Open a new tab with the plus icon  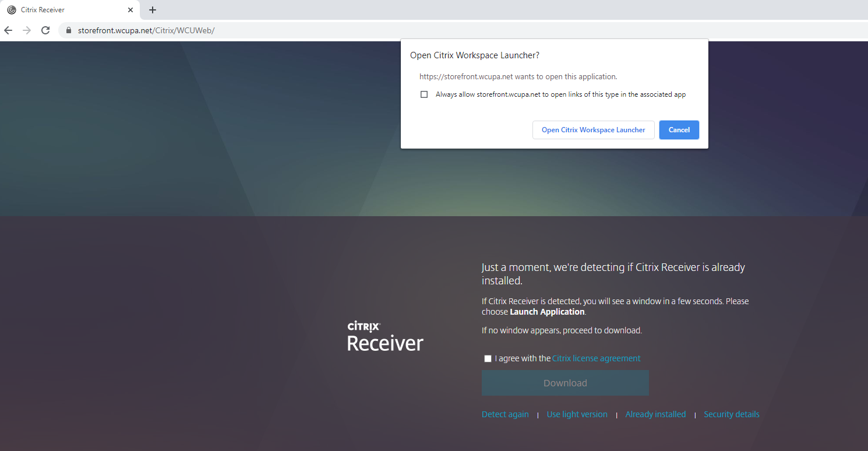pyautogui.click(x=153, y=10)
